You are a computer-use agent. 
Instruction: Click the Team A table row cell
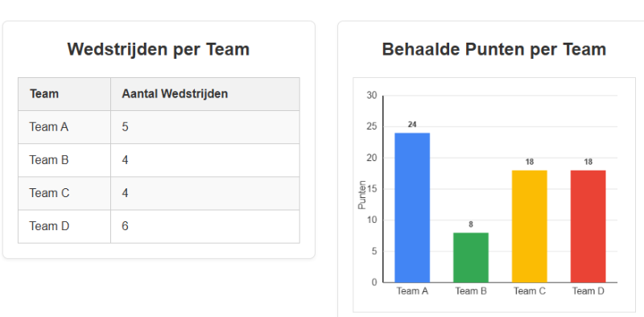point(64,127)
